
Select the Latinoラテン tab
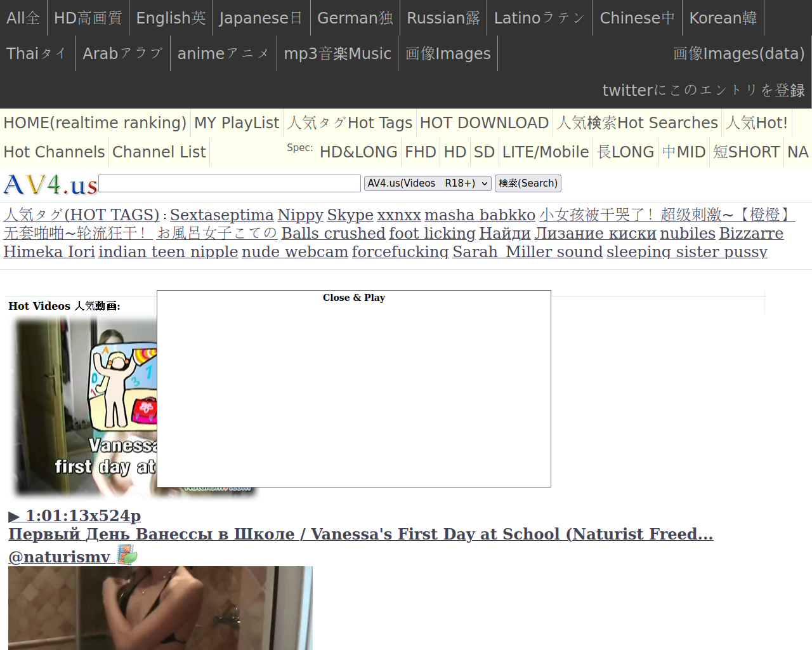(x=540, y=18)
